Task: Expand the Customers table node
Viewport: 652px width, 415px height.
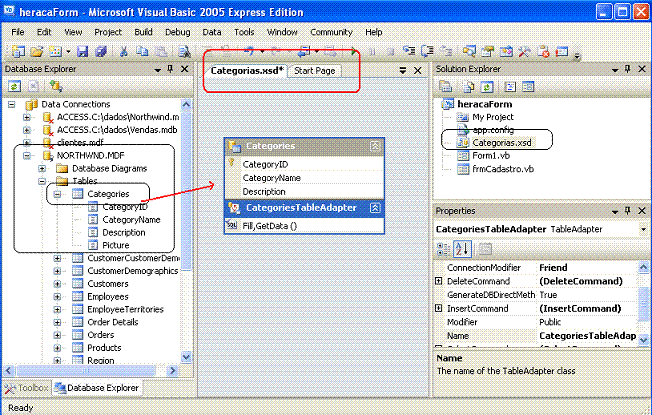Action: click(57, 284)
